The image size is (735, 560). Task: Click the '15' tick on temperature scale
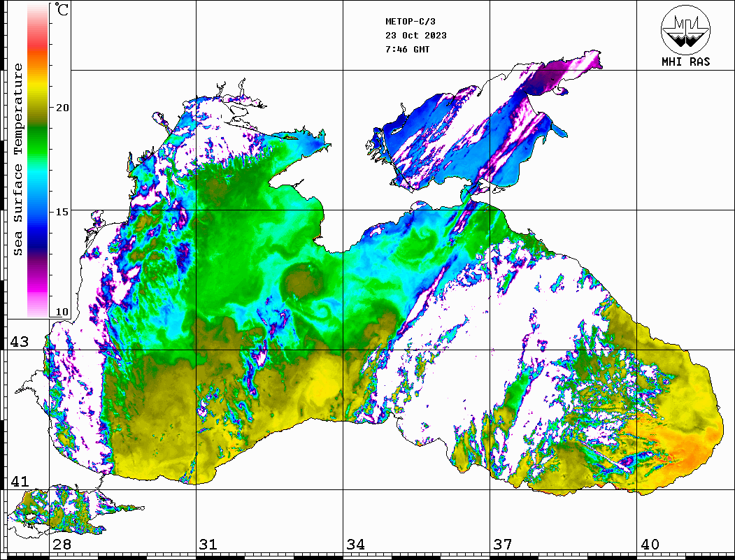coord(62,212)
